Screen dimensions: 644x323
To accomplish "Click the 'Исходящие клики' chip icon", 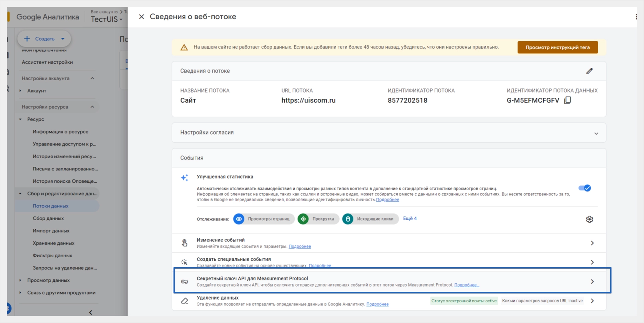I will click(348, 219).
